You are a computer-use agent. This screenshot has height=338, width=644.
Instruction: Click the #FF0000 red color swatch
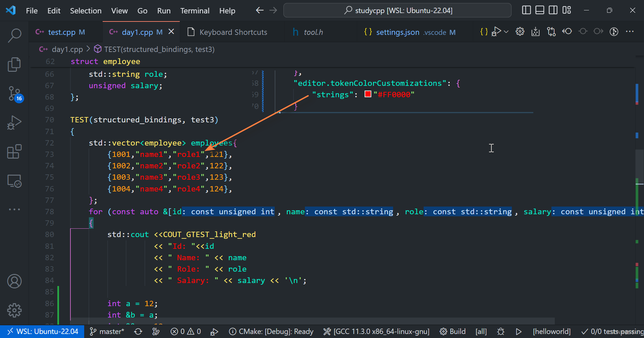(368, 94)
